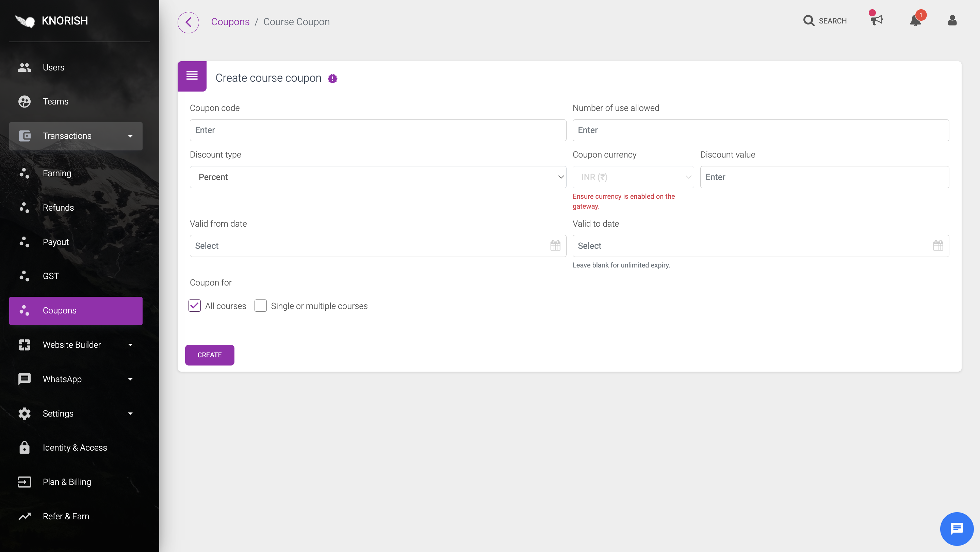The width and height of the screenshot is (980, 552).
Task: Open calendar icon for Valid to date
Action: click(938, 246)
